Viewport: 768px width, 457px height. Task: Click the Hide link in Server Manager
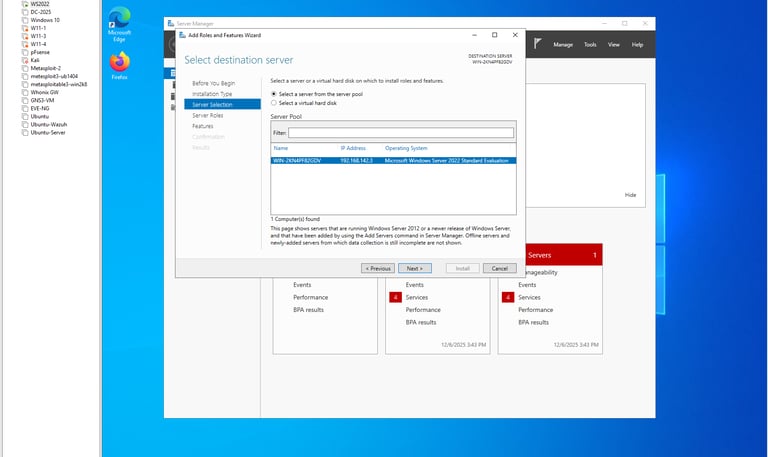coord(630,195)
